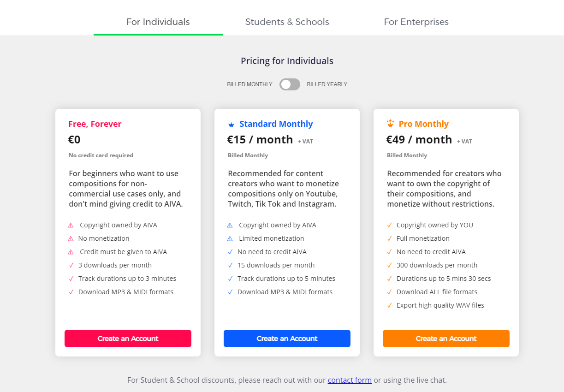Click checkmark next to 3 downloads per month

coord(71,265)
